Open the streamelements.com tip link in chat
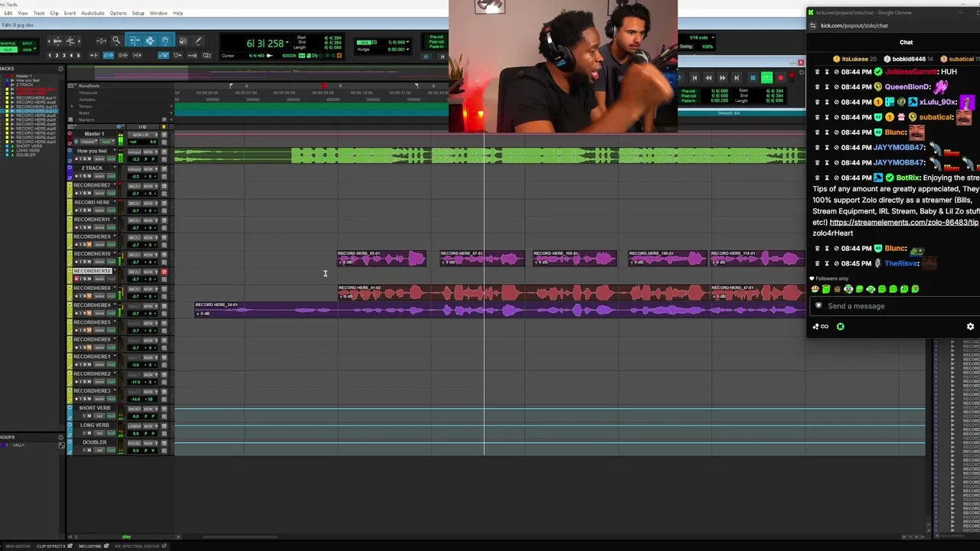The width and height of the screenshot is (980, 551). 903,223
